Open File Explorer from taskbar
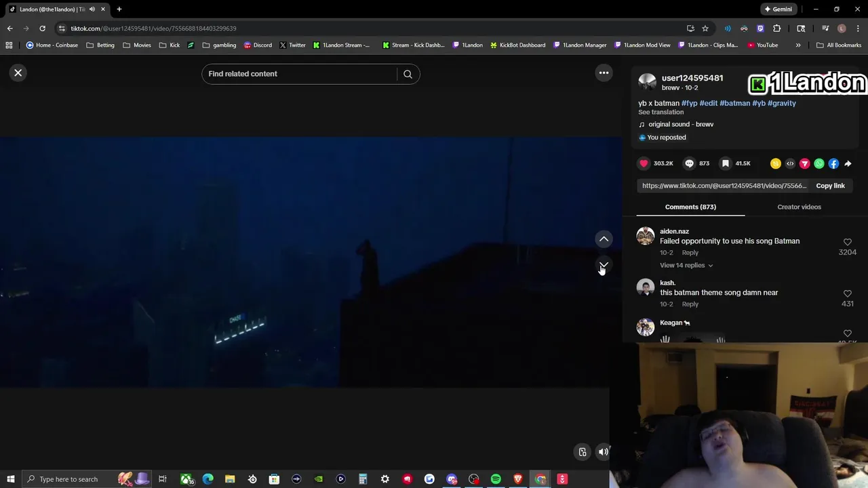The width and height of the screenshot is (868, 488). (230, 479)
